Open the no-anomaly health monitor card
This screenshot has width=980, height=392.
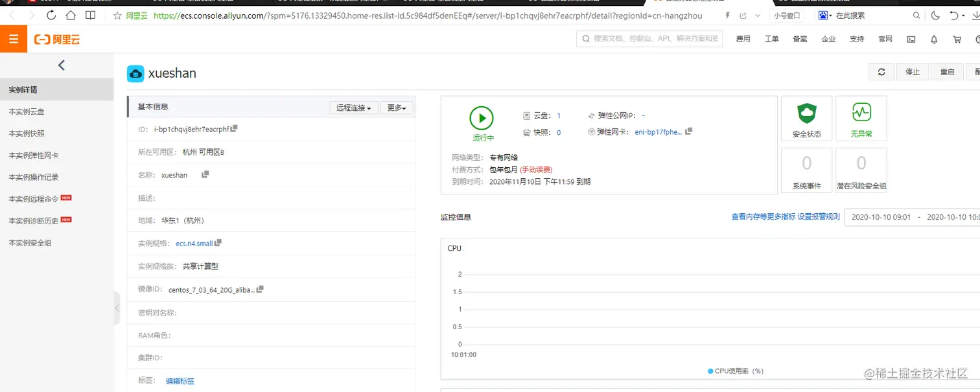(x=861, y=119)
